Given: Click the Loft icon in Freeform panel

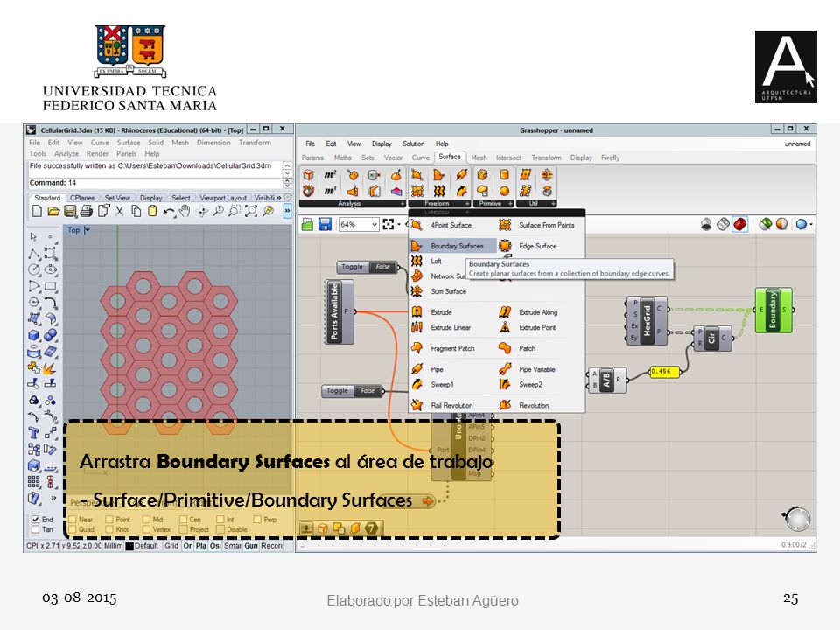Looking at the screenshot, I should [x=438, y=190].
